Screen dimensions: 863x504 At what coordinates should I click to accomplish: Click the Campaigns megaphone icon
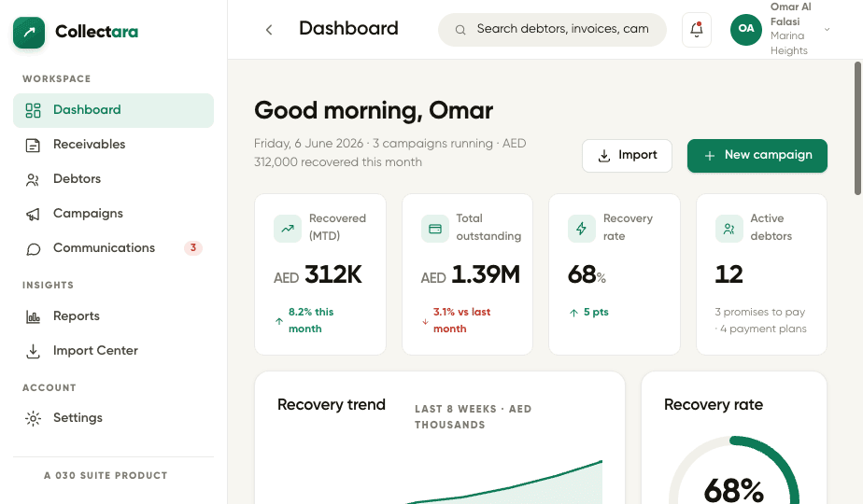[x=33, y=214]
